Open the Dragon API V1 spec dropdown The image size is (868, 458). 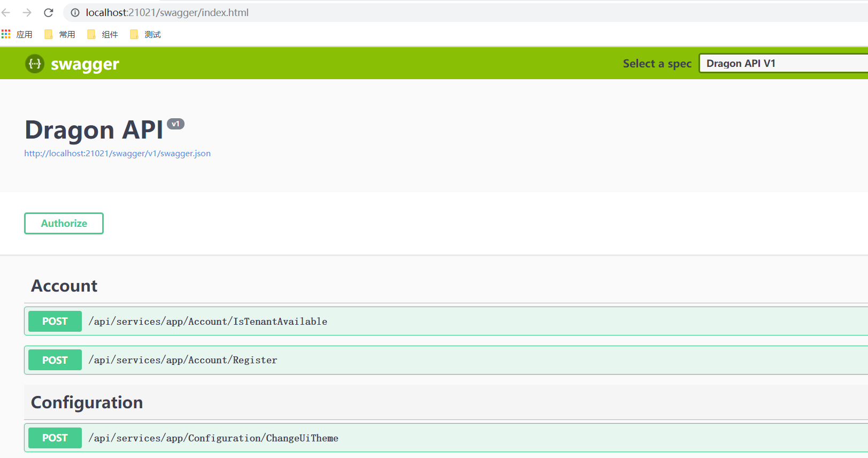click(783, 63)
